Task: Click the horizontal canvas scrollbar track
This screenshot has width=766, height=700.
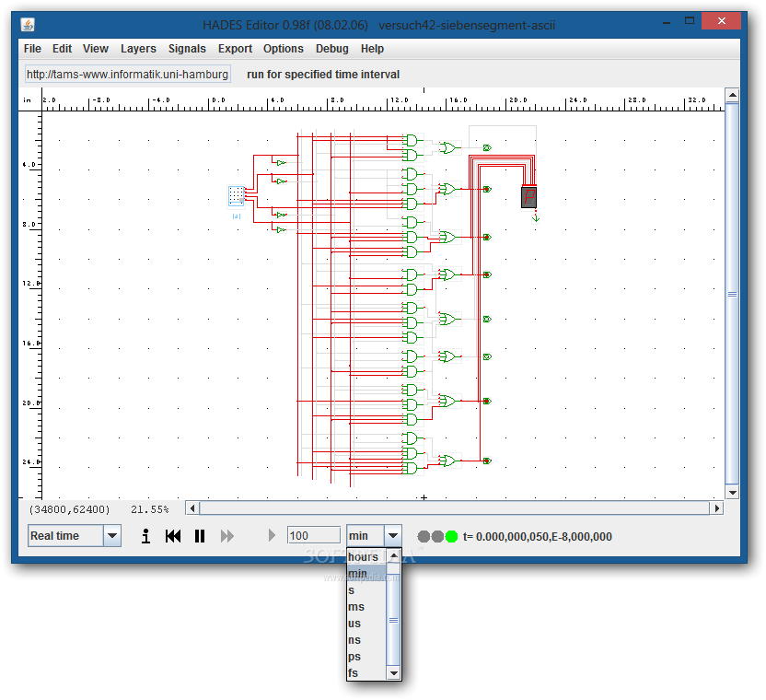Action: click(x=454, y=508)
